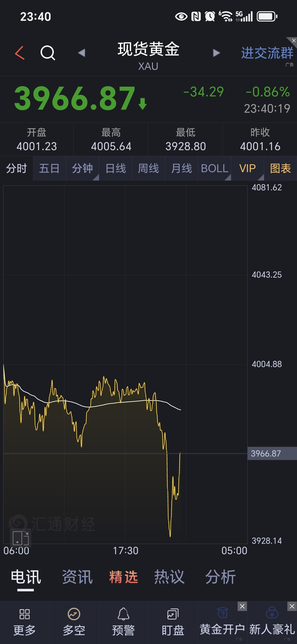Viewport: 297px width, 644px height.
Task: Tap the 最低 value 3928.80
Action: pos(186,146)
